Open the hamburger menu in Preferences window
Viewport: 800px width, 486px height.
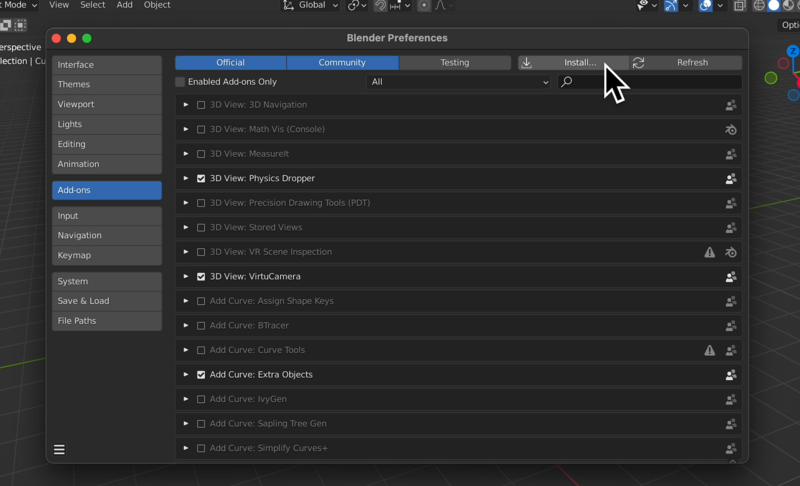pos(59,449)
